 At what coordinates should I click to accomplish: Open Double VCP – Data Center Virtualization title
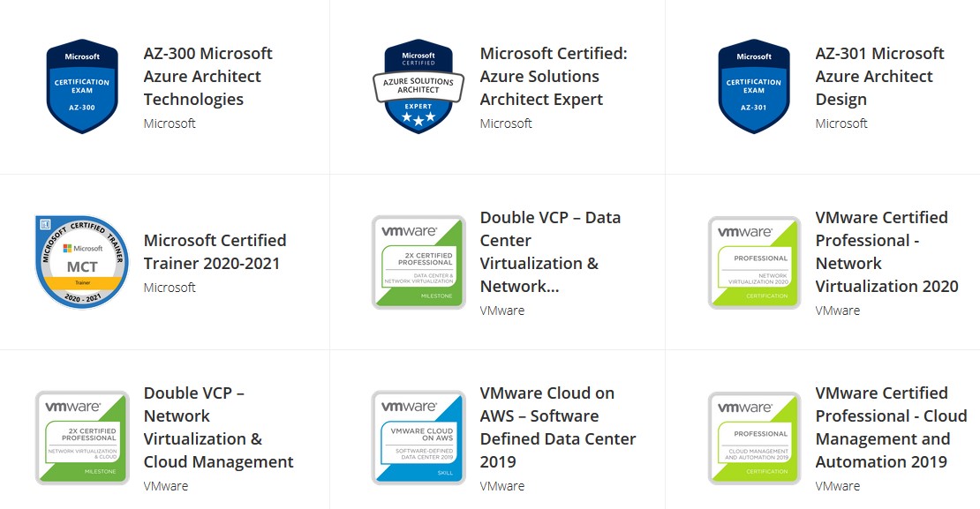pyautogui.click(x=550, y=251)
